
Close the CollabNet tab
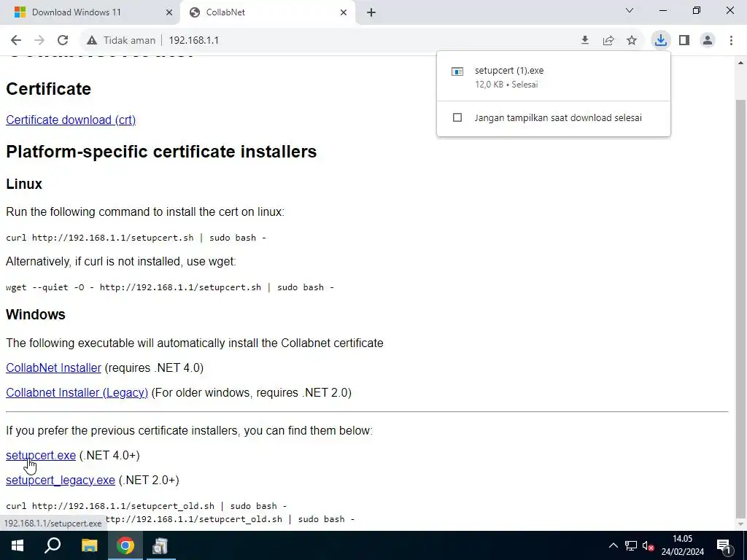(344, 12)
